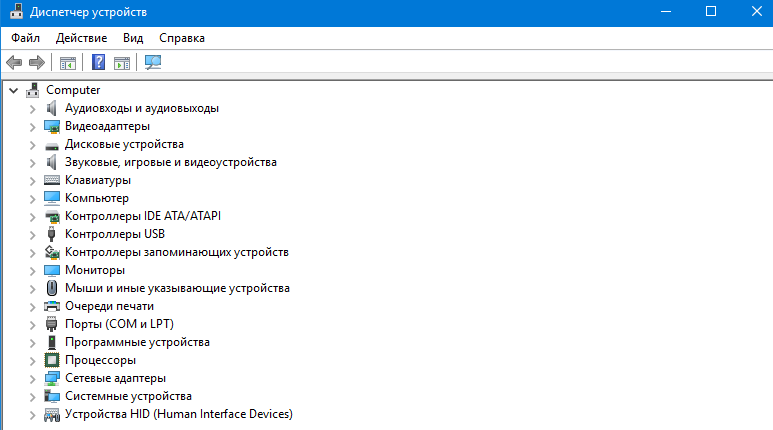Select the Видеоадаптеры label text
The height and width of the screenshot is (430, 773).
click(x=107, y=126)
